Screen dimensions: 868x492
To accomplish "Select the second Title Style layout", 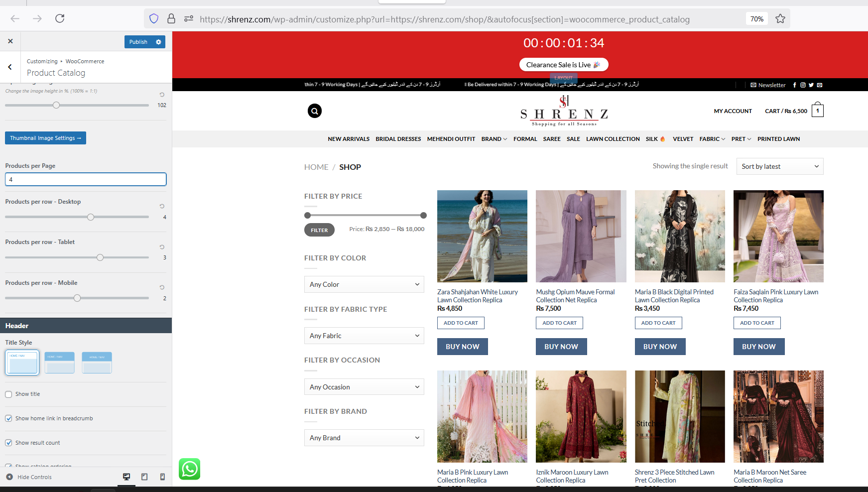I will coord(60,363).
